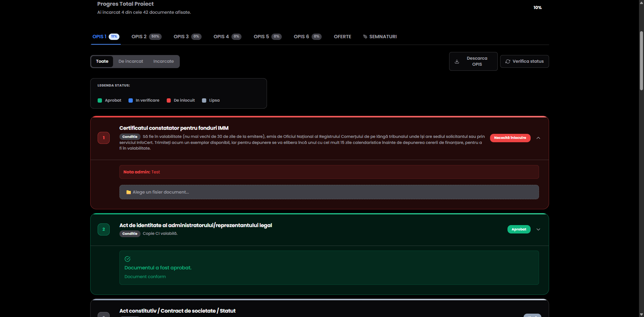Open the OPIS 1 tab
Image resolution: width=644 pixels, height=317 pixels.
tap(106, 37)
